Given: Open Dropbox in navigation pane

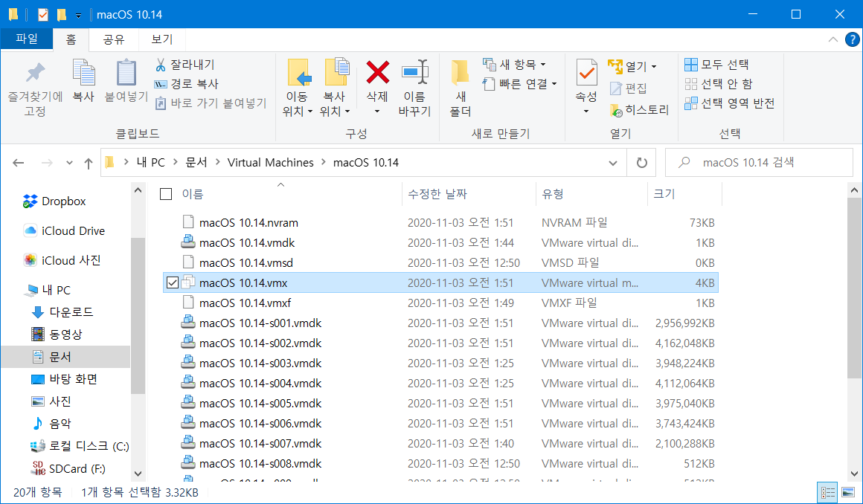Looking at the screenshot, I should 54,201.
